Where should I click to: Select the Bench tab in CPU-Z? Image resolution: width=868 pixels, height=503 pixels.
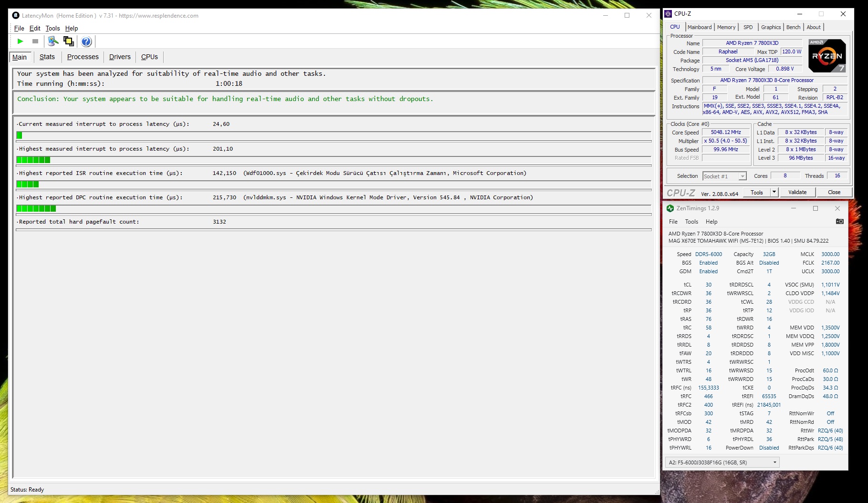coord(794,27)
